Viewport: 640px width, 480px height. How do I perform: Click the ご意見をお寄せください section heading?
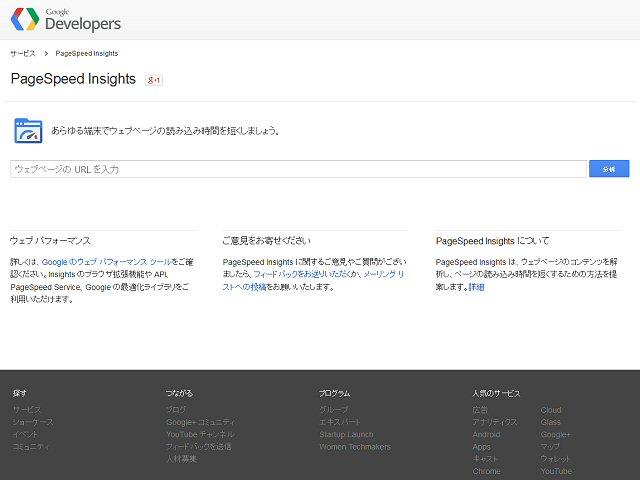[x=267, y=241]
